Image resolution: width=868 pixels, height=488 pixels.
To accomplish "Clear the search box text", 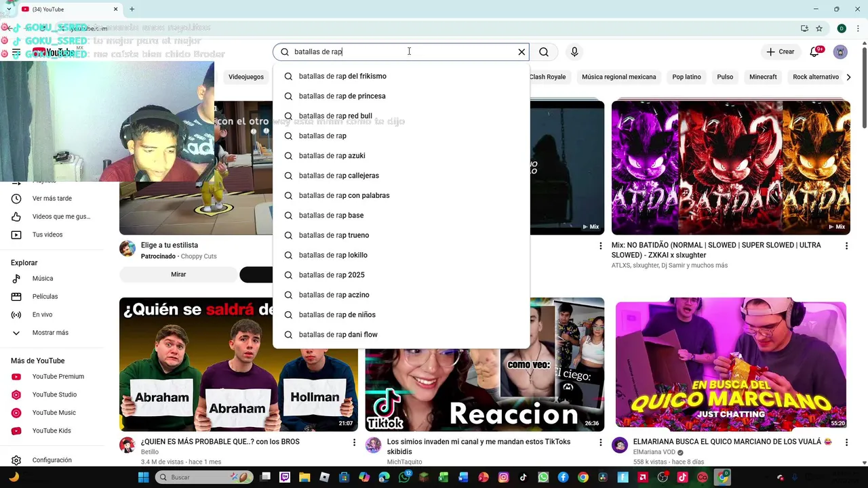I will pos(521,52).
